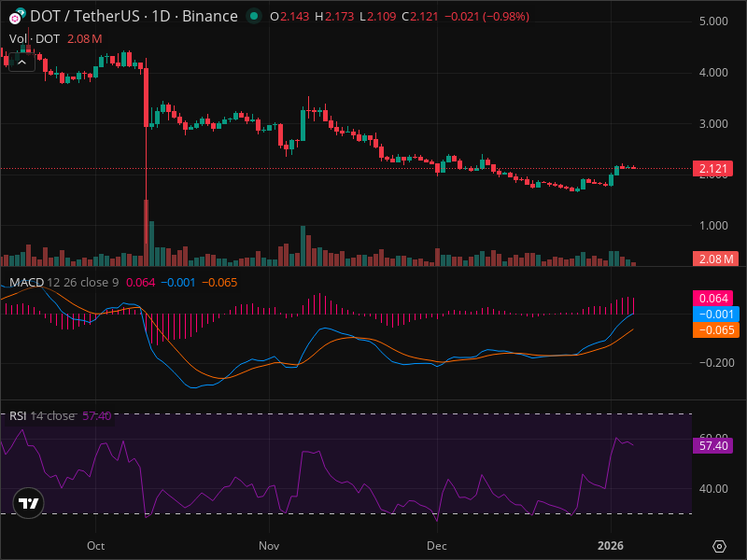
Task: Select the RSI 14 close indicator label
Action: point(42,415)
